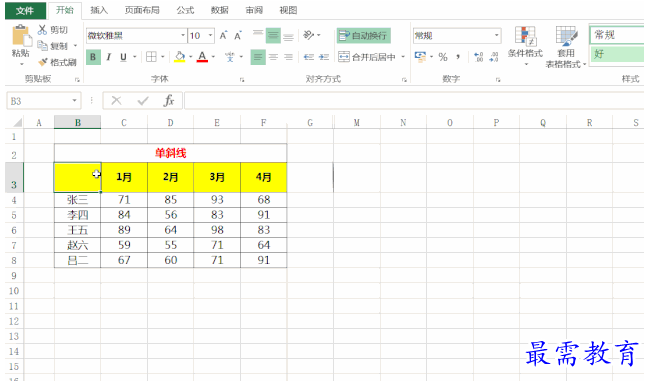The image size is (647, 385).
Task: Toggle middle vertical alignment
Action: pos(273,36)
